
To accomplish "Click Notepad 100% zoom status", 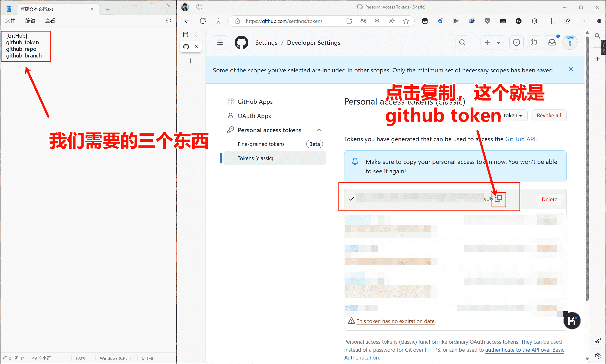I will click(80, 358).
